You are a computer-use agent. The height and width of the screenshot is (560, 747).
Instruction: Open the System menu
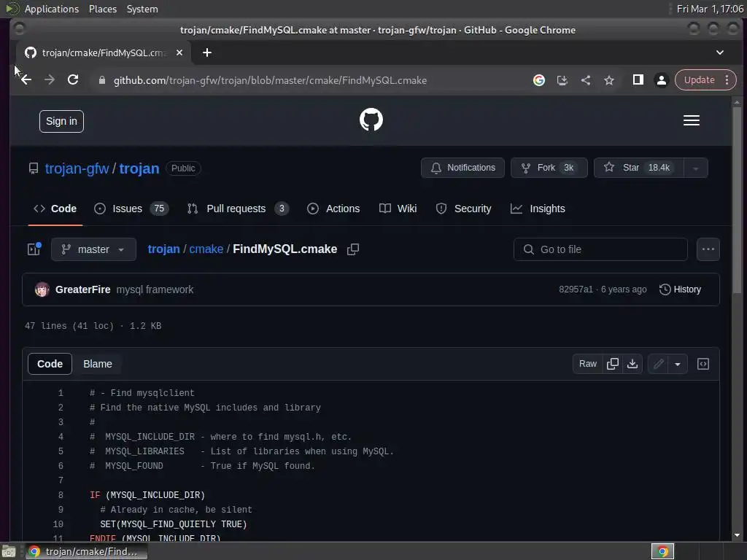coord(142,9)
